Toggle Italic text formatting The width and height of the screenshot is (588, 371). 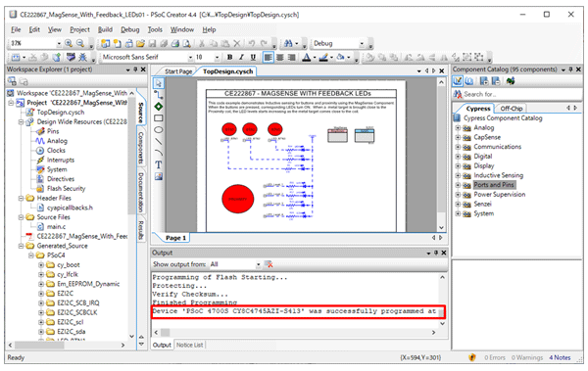pyautogui.click(x=241, y=57)
